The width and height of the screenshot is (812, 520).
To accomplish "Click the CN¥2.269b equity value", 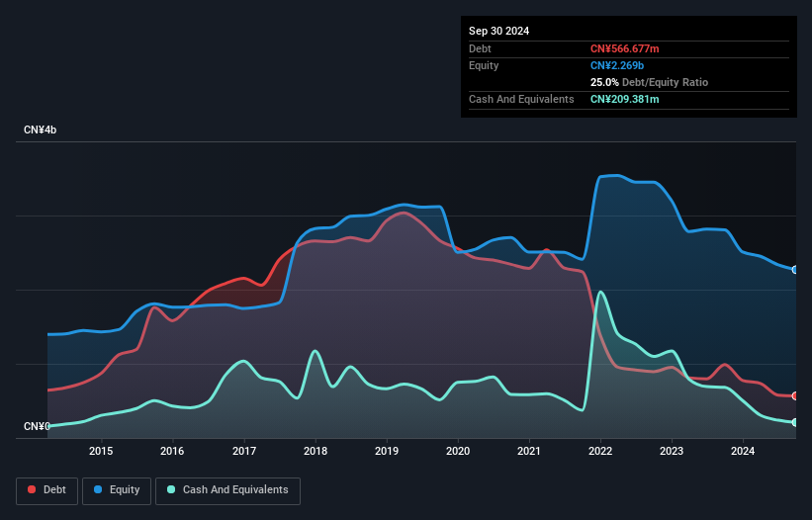I will click(617, 65).
